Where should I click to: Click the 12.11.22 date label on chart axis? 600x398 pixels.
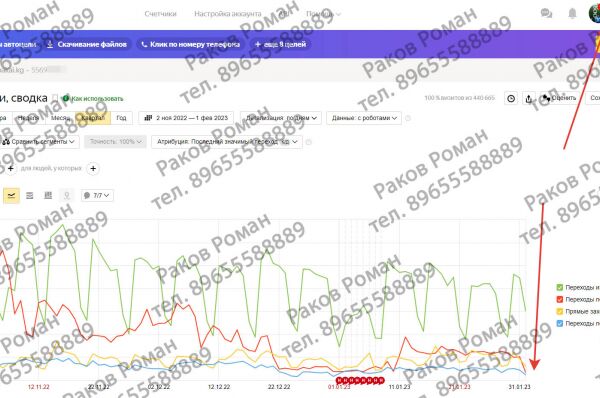tap(39, 387)
